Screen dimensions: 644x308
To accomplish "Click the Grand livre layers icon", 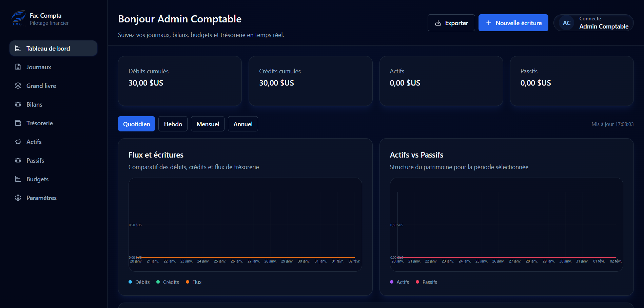I will [x=18, y=86].
